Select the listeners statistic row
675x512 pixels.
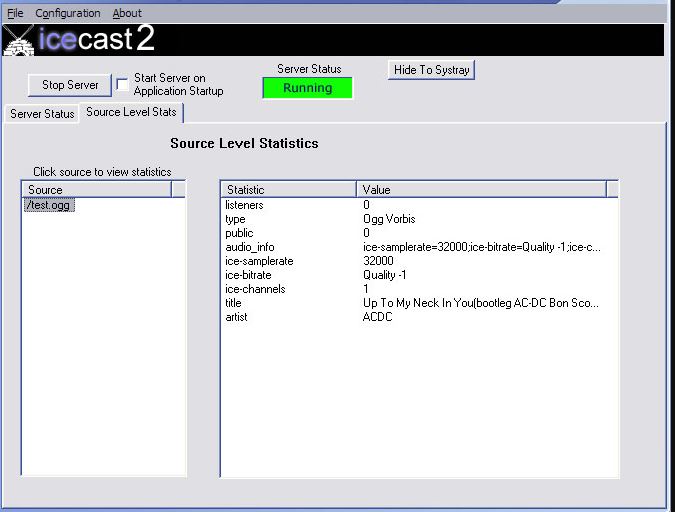click(x=419, y=205)
